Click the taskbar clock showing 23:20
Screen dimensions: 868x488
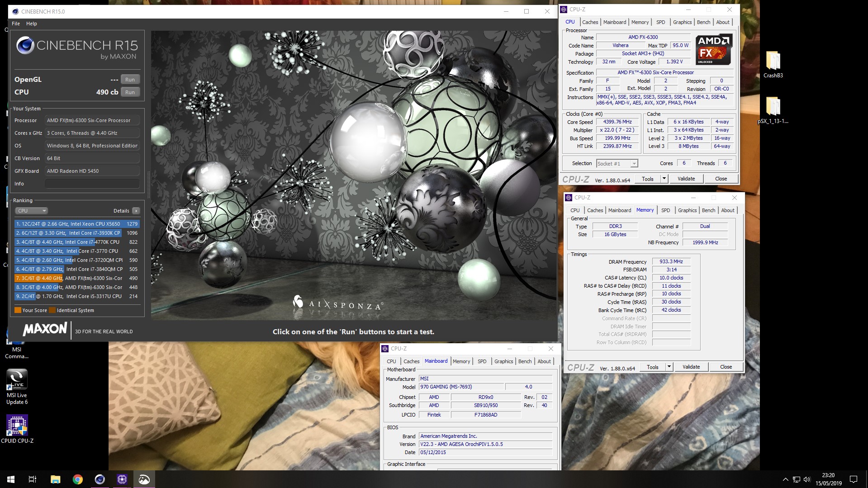(829, 479)
